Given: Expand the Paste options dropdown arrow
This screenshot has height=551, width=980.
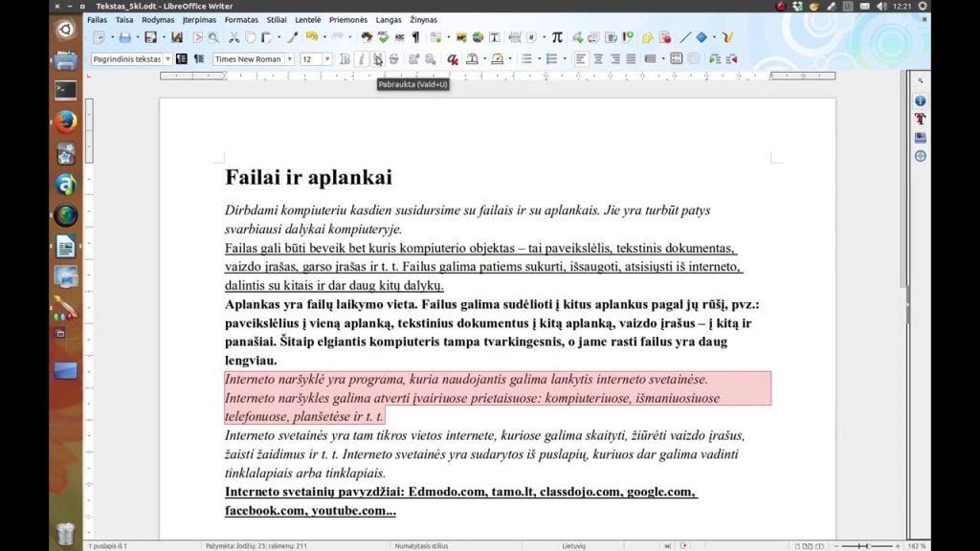Looking at the screenshot, I should coord(278,38).
